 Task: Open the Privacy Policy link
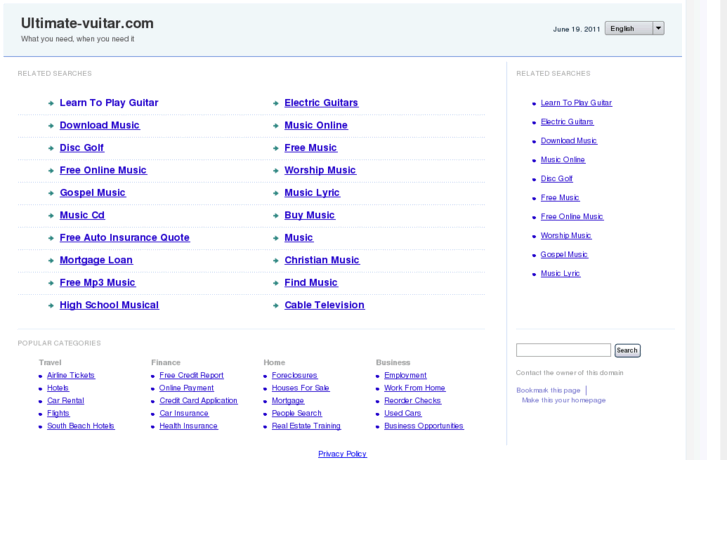click(x=343, y=454)
